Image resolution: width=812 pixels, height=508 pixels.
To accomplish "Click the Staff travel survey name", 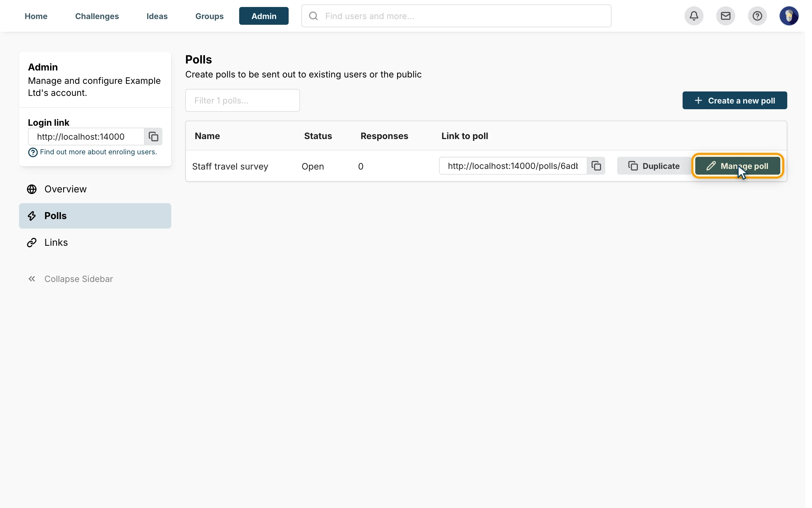I will coord(230,166).
